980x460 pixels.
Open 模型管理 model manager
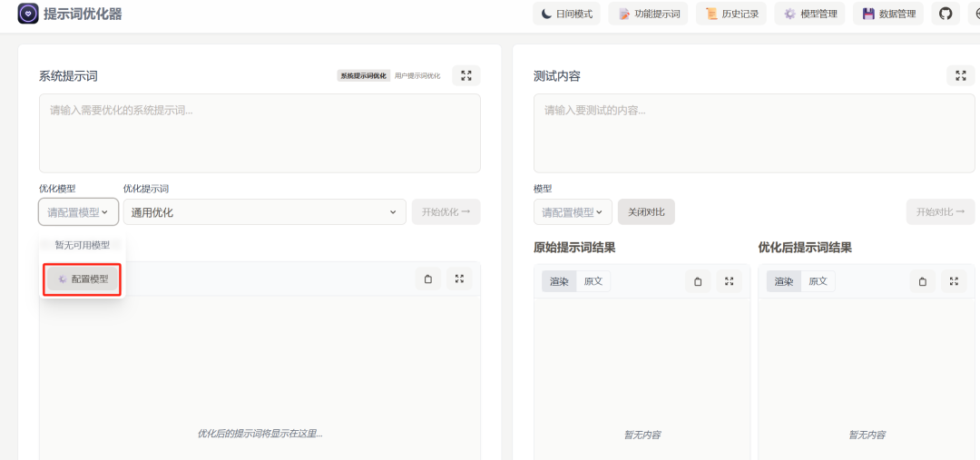[810, 14]
